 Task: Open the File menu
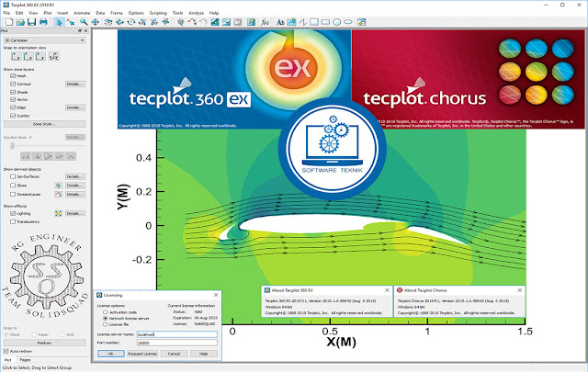pos(6,13)
